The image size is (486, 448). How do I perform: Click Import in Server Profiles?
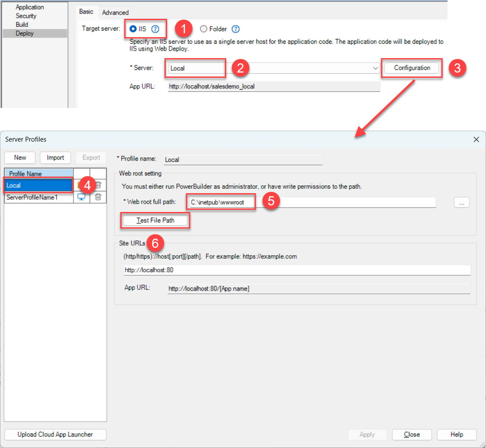[x=56, y=158]
